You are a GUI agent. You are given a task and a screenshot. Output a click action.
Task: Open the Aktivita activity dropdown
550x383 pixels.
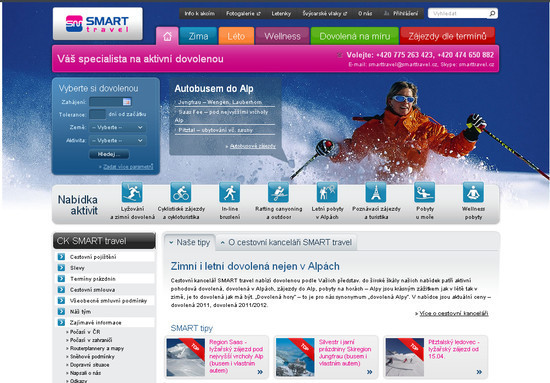click(x=118, y=140)
